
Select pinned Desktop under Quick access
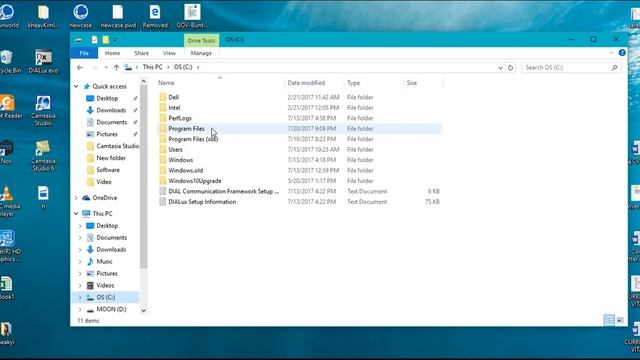pos(107,98)
